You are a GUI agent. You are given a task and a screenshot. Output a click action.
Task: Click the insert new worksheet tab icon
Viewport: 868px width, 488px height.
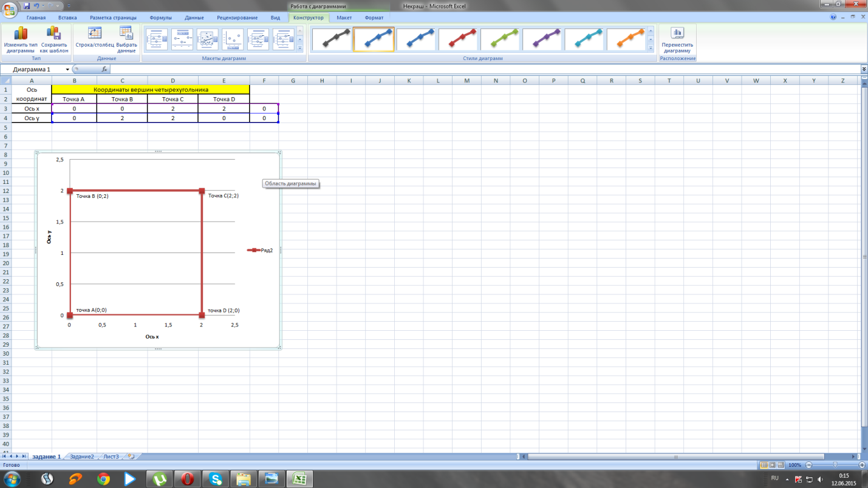click(x=131, y=456)
